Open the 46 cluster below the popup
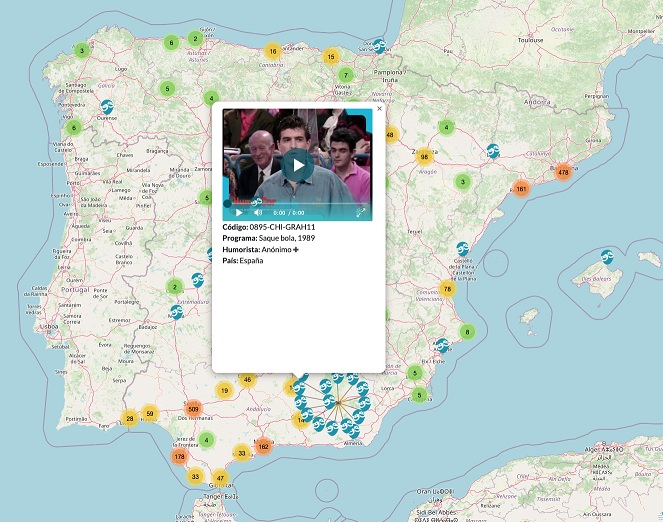Viewport: 663px width, 522px height. 247,379
